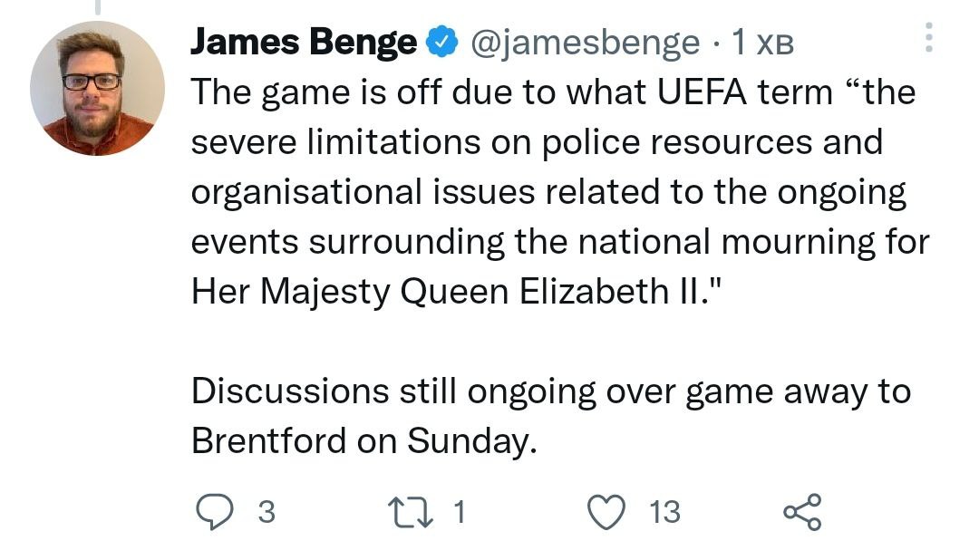Click the "1 хв" tweet timestamp

tap(762, 43)
